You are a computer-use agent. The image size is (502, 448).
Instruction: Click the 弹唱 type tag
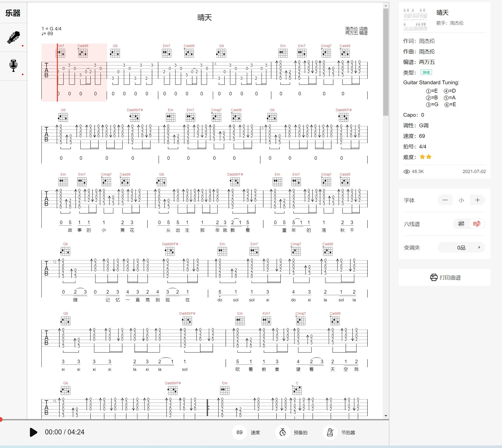click(x=426, y=72)
